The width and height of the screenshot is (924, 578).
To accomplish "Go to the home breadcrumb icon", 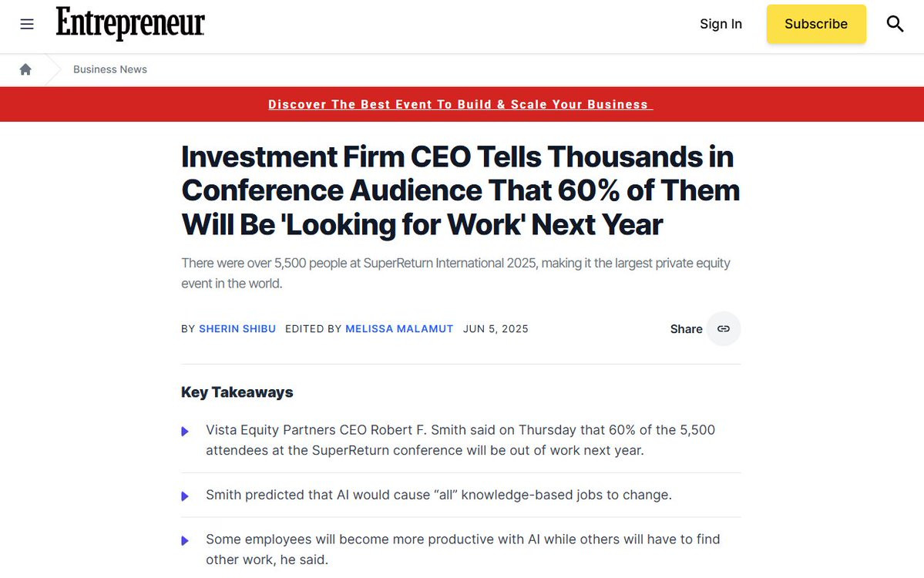I will 25,69.
